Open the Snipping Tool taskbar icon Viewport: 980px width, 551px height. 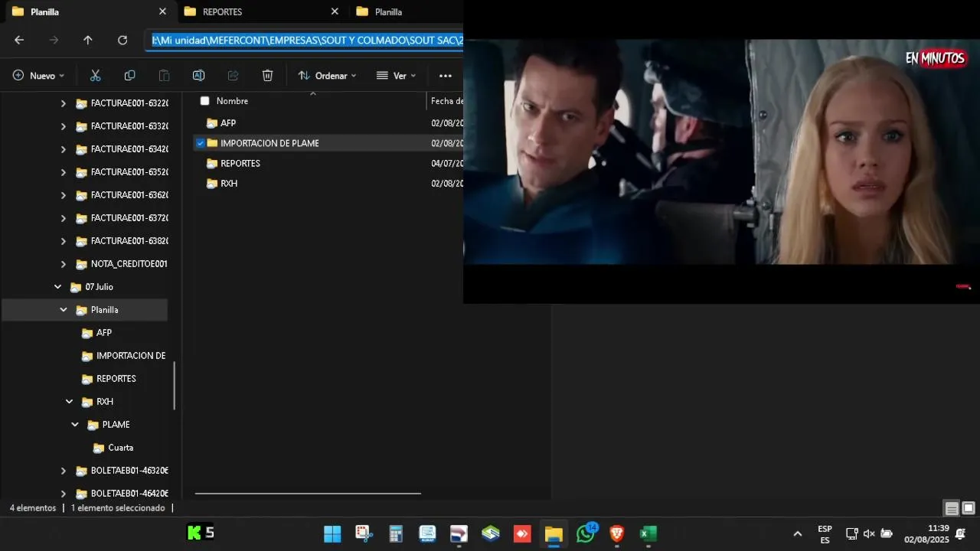click(364, 533)
